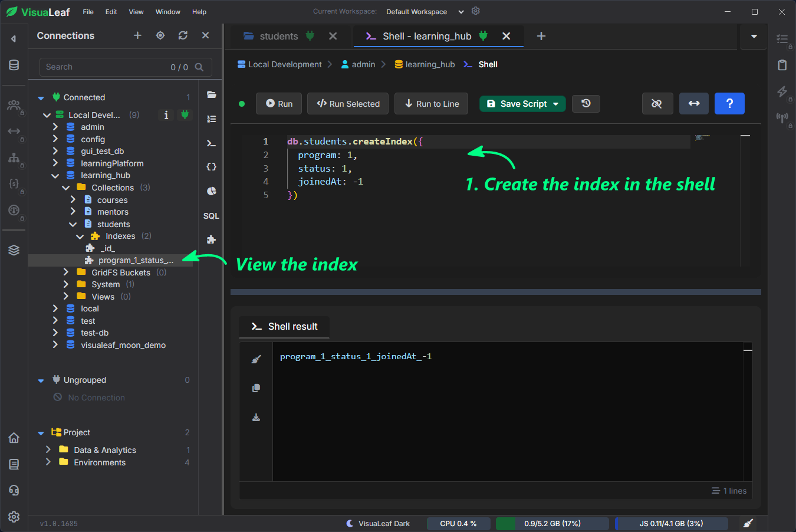This screenshot has width=796, height=532.
Task: Open help with the blue question mark button
Action: tap(729, 104)
